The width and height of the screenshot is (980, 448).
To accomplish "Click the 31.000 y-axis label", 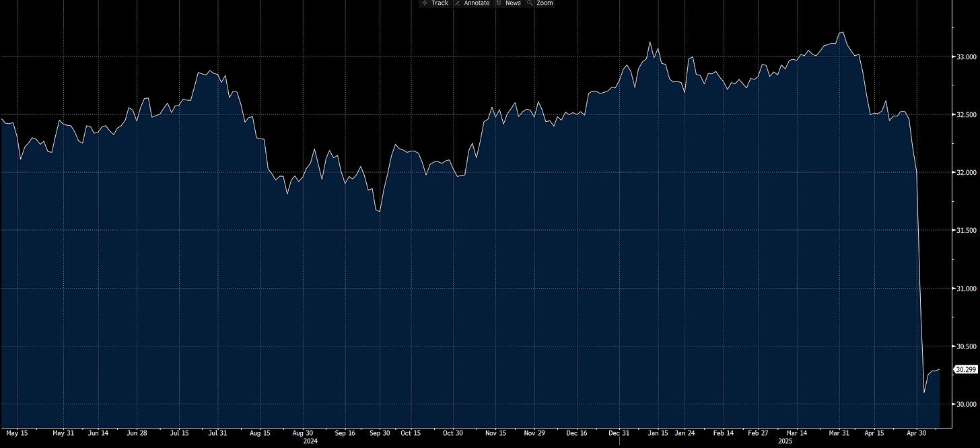I will click(x=965, y=289).
